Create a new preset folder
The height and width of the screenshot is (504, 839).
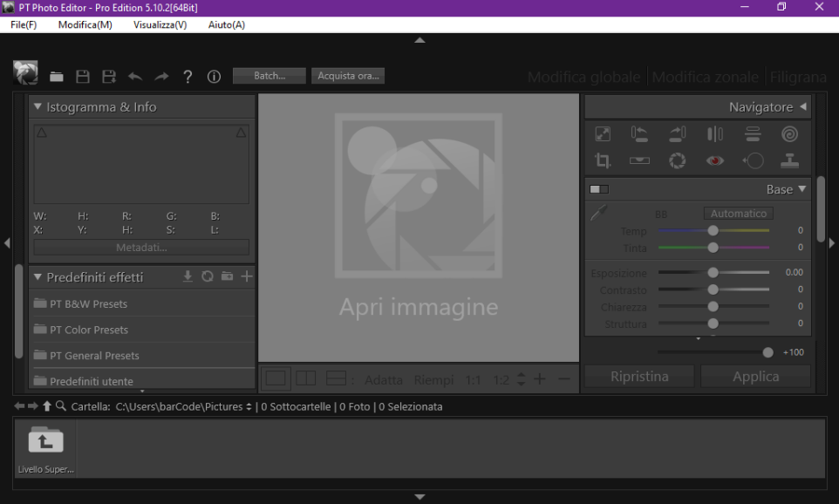(228, 276)
